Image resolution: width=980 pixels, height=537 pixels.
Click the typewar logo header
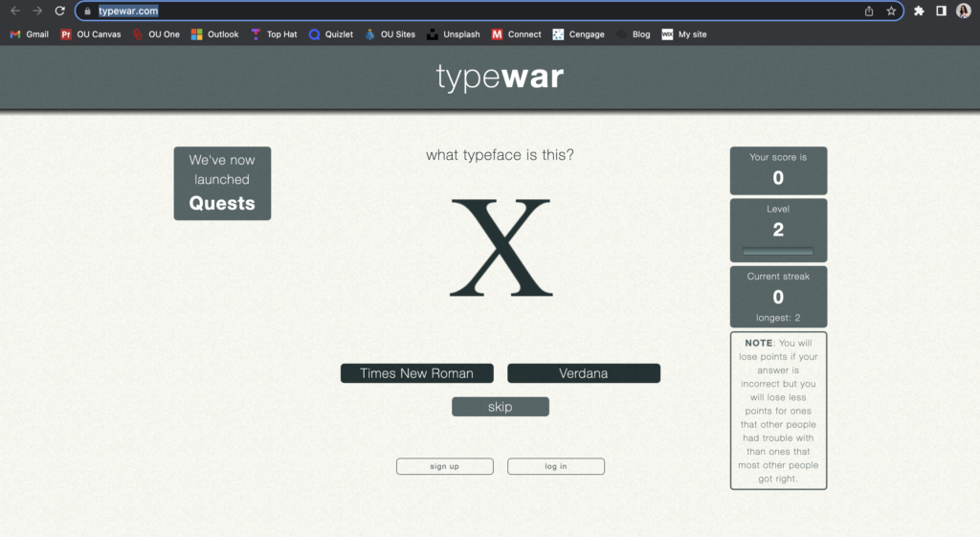500,77
